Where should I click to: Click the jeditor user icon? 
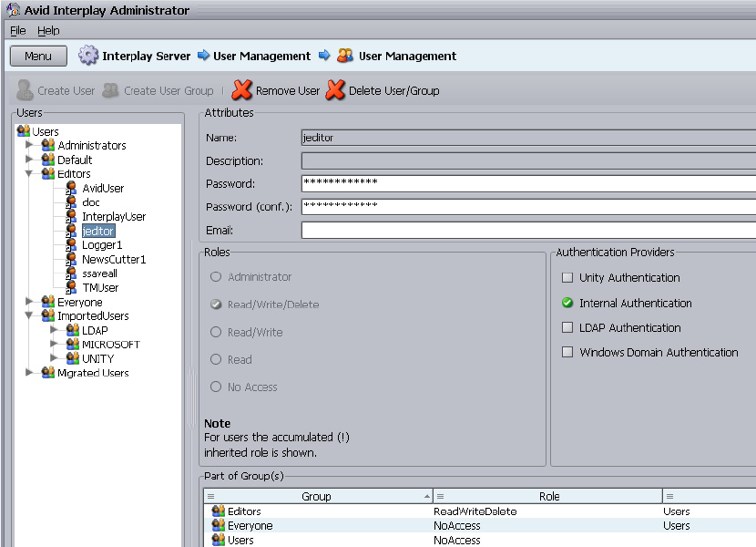[x=71, y=231]
